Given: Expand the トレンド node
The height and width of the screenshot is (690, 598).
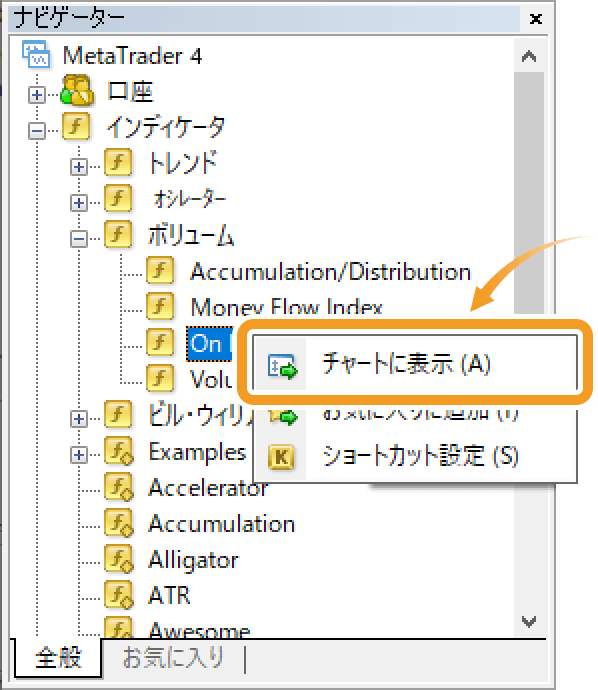Looking at the screenshot, I should click(x=79, y=167).
